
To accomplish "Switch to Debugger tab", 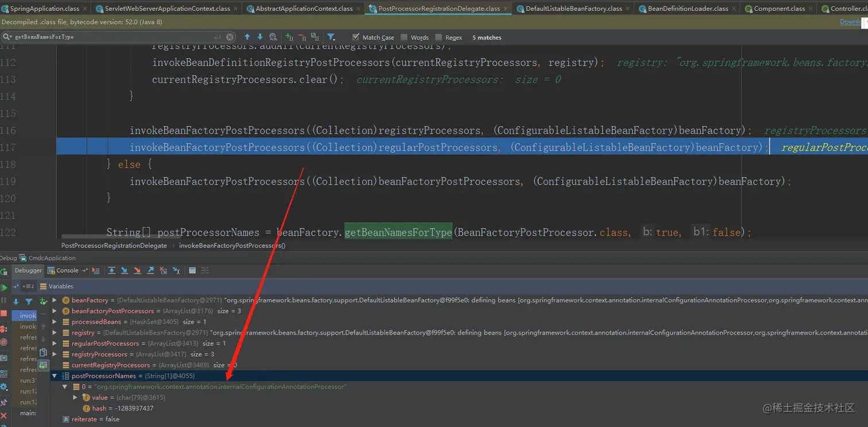I will (28, 270).
